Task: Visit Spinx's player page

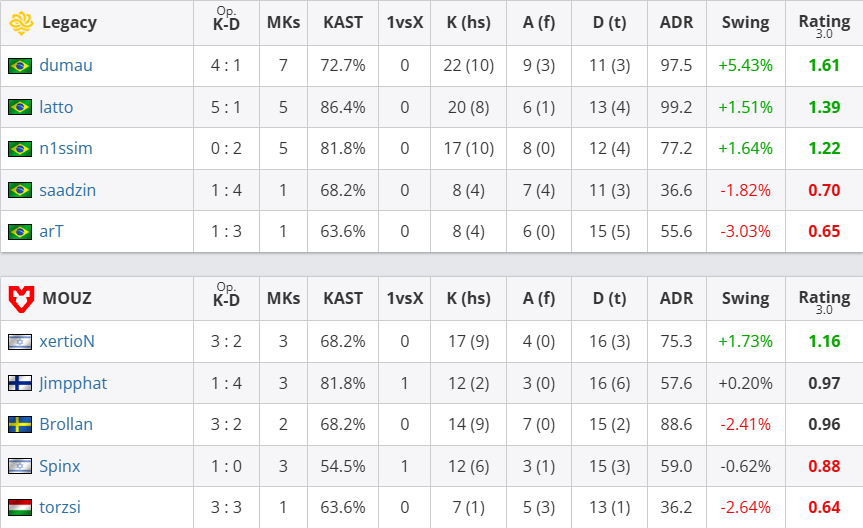Action: pyautogui.click(x=60, y=466)
